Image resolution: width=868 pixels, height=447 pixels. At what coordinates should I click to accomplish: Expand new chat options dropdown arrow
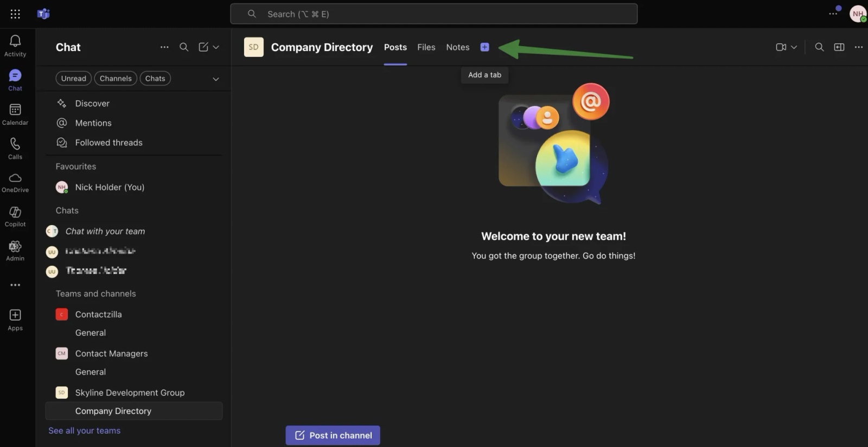[216, 47]
